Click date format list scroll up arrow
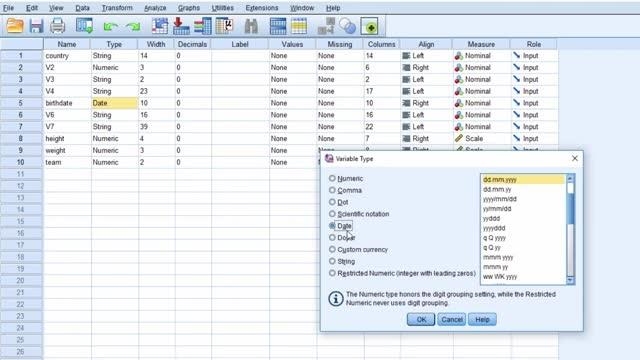Screen dimensions: 640x360 pyautogui.click(x=570, y=178)
